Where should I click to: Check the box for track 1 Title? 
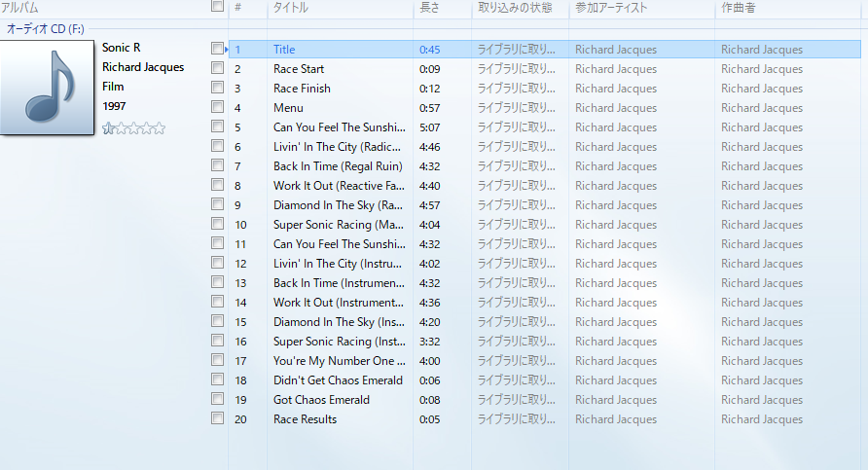tap(218, 49)
